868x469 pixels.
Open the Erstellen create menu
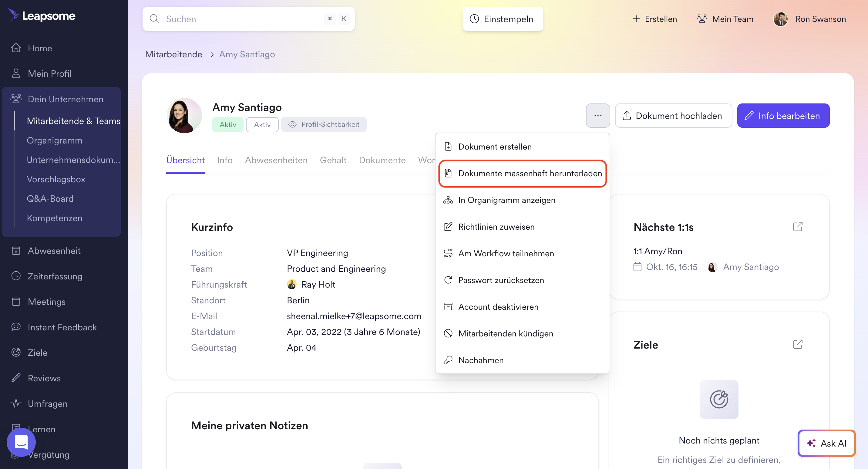tap(654, 19)
